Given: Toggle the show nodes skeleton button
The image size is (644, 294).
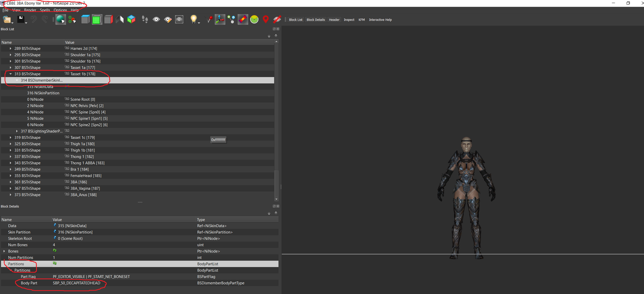Looking at the screenshot, I should [231, 19].
